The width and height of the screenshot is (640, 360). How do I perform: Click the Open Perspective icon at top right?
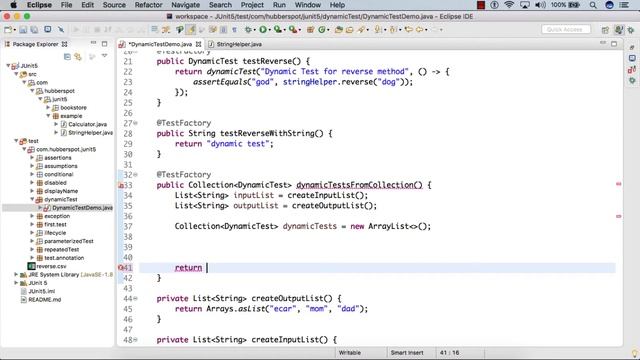pos(605,30)
